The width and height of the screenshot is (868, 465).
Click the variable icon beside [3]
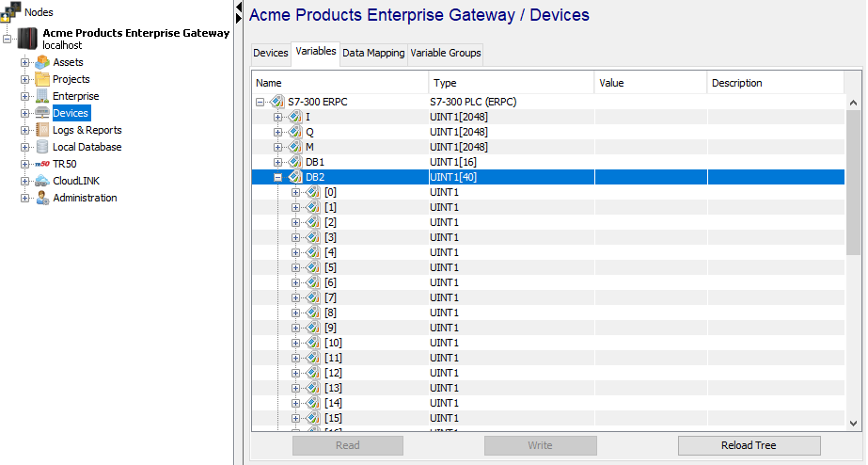point(314,237)
